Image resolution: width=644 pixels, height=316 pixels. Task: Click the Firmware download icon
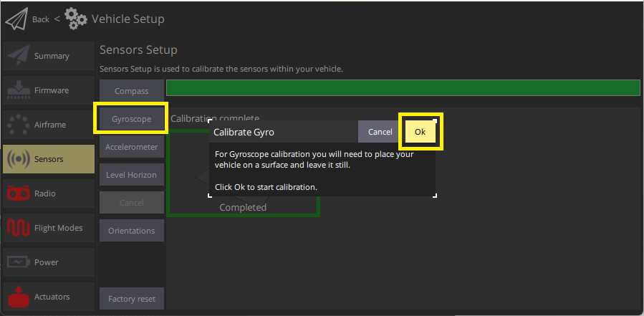(x=18, y=90)
